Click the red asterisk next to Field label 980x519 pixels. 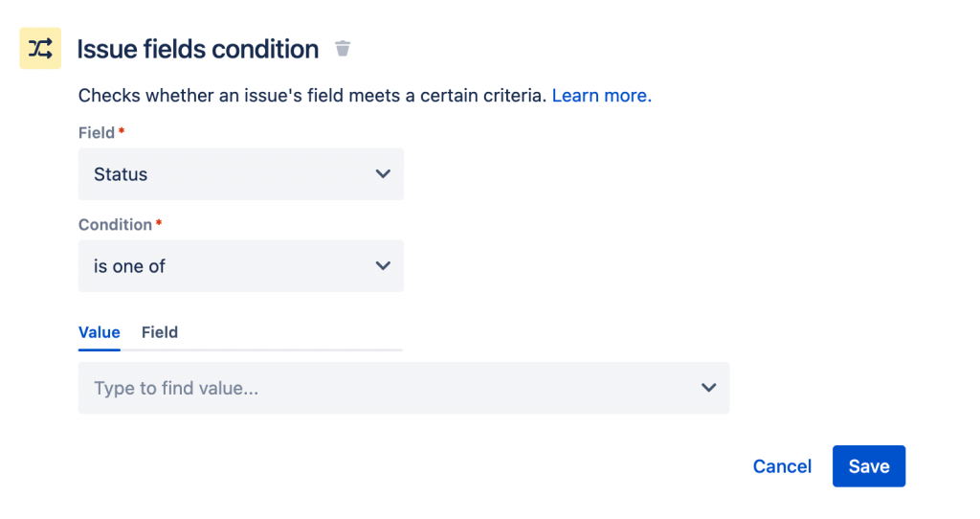coord(122,131)
